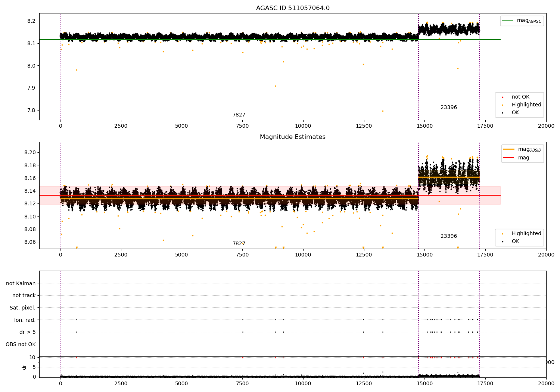560x392 pixels.
Task: Click orange outlier near 7.9 in top plot
Action: (276, 86)
